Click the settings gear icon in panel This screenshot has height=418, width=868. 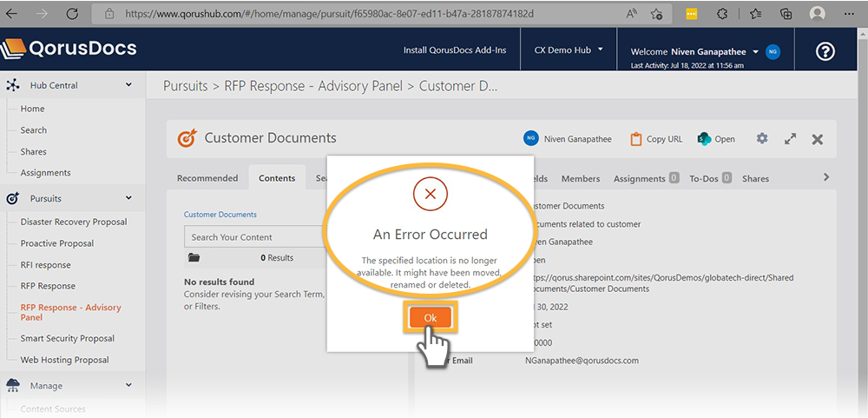pos(762,139)
